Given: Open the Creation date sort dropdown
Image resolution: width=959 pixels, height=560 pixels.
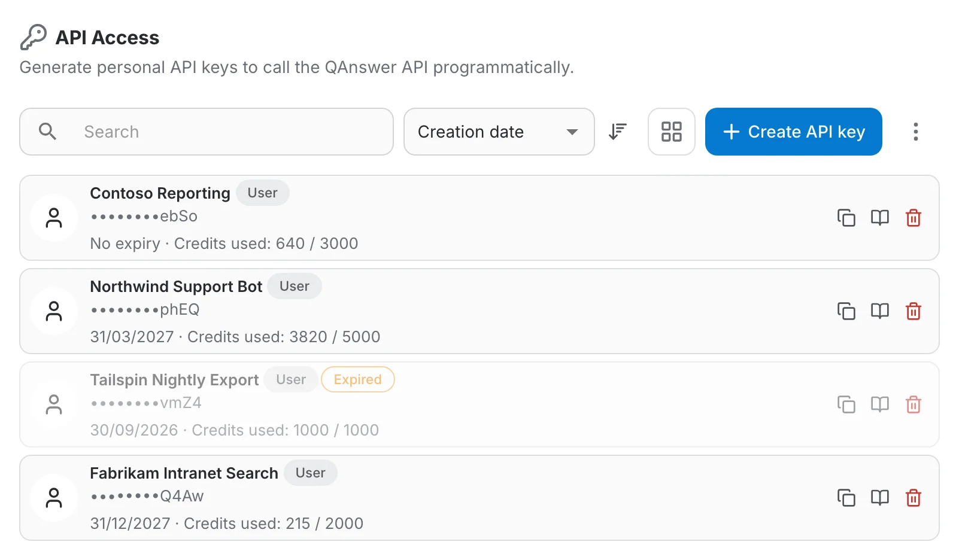Looking at the screenshot, I should coord(499,132).
